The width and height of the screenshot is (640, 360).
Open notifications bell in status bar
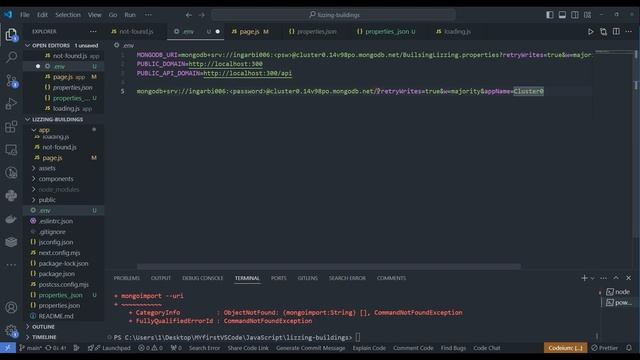point(629,348)
